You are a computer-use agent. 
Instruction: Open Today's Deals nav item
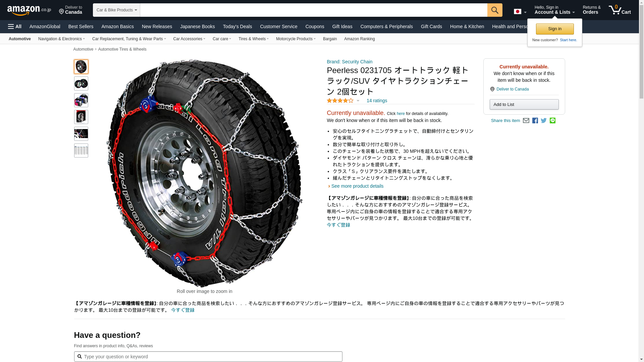point(237,26)
